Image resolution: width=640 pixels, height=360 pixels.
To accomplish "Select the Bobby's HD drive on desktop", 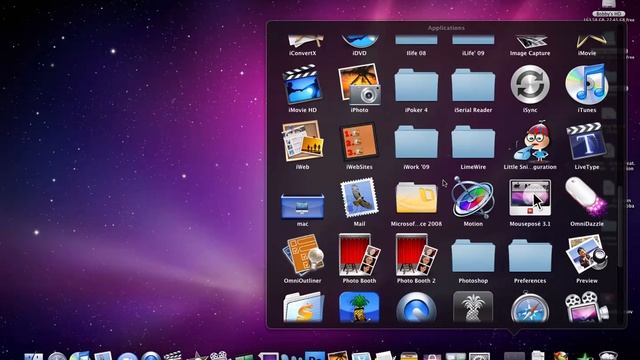I will pos(609,9).
